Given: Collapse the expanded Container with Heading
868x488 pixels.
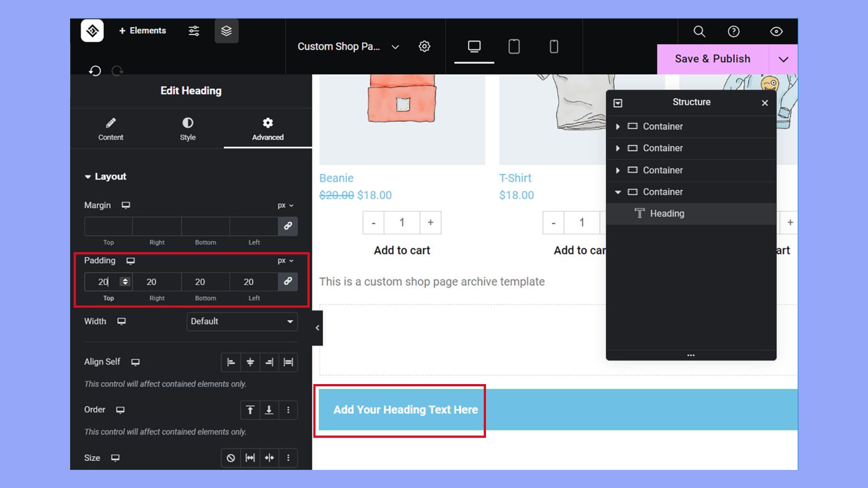Looking at the screenshot, I should pyautogui.click(x=618, y=191).
